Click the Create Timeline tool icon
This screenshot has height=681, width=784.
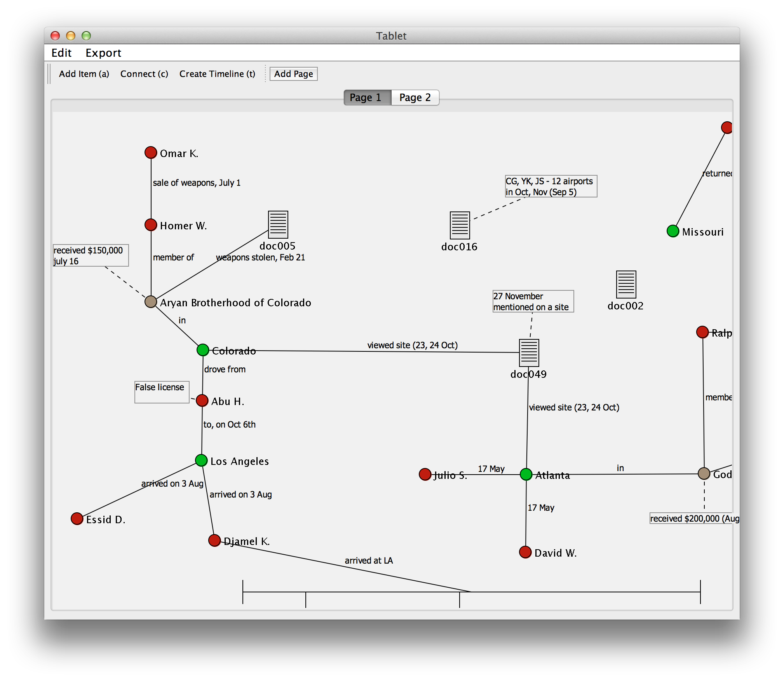[x=217, y=74]
